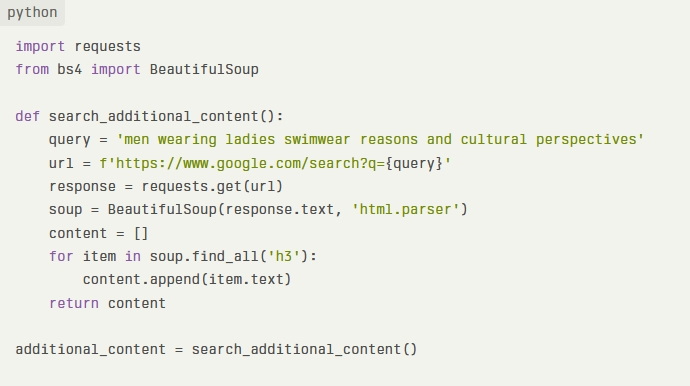Click the 'h3' string in find_all
Screen dimensions: 690x386
pos(284,256)
